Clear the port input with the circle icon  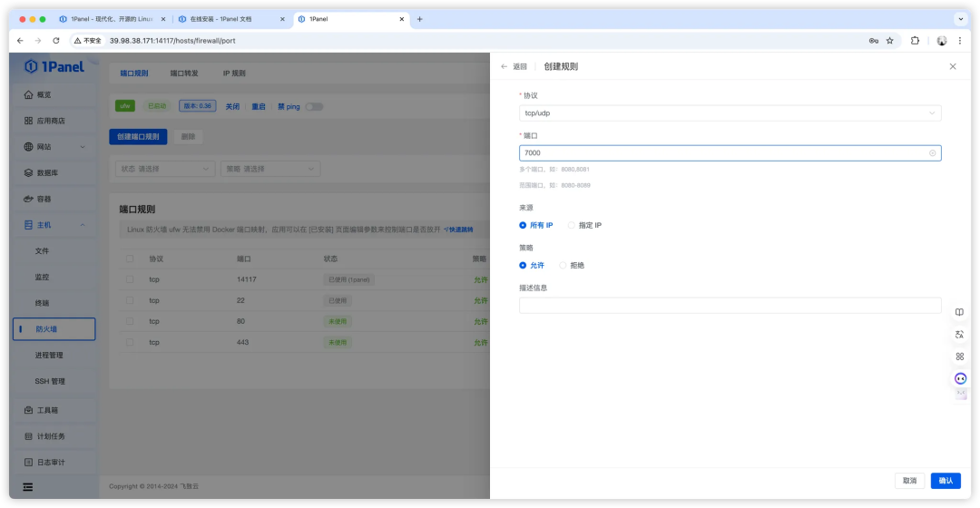click(x=932, y=153)
